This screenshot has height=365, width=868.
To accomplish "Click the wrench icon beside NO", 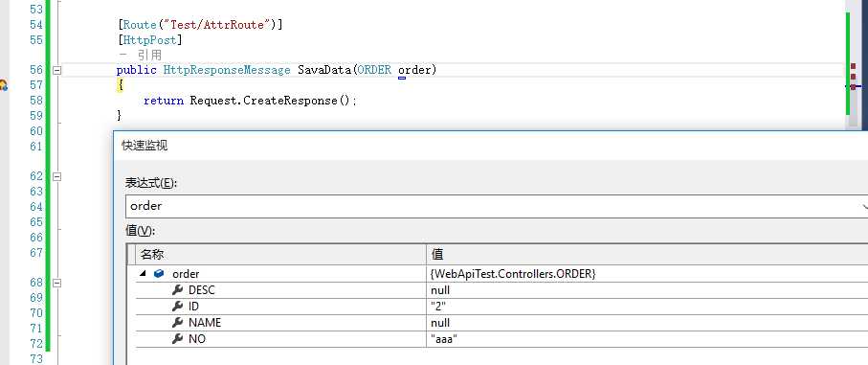I will [177, 339].
